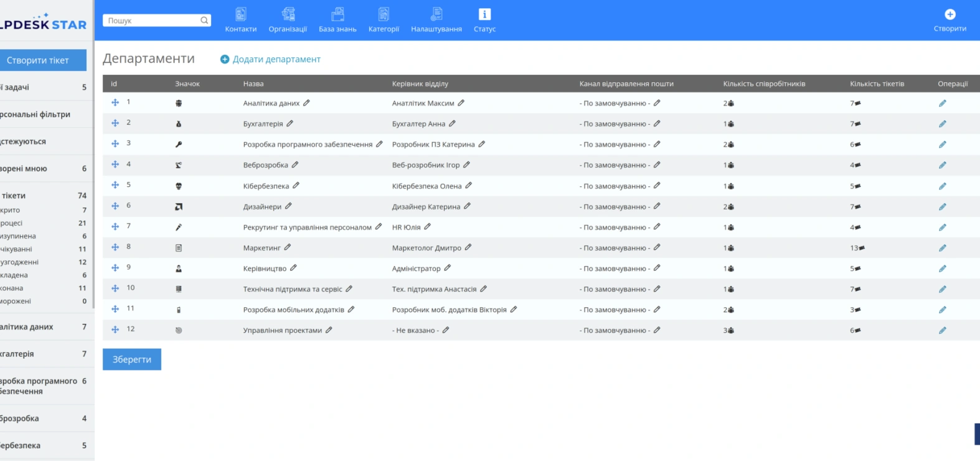Click Рекрутинг та управління персоналом name
Viewport: 980px width, 461px height.
(x=308, y=227)
